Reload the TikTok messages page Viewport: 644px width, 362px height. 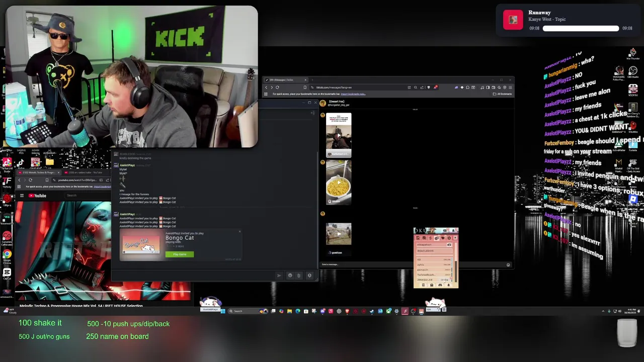pos(277,87)
